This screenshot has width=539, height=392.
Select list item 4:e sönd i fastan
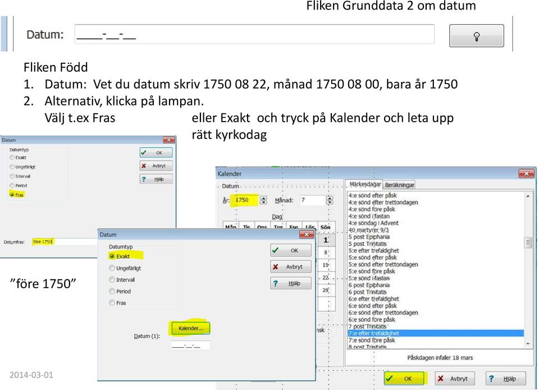click(x=369, y=216)
